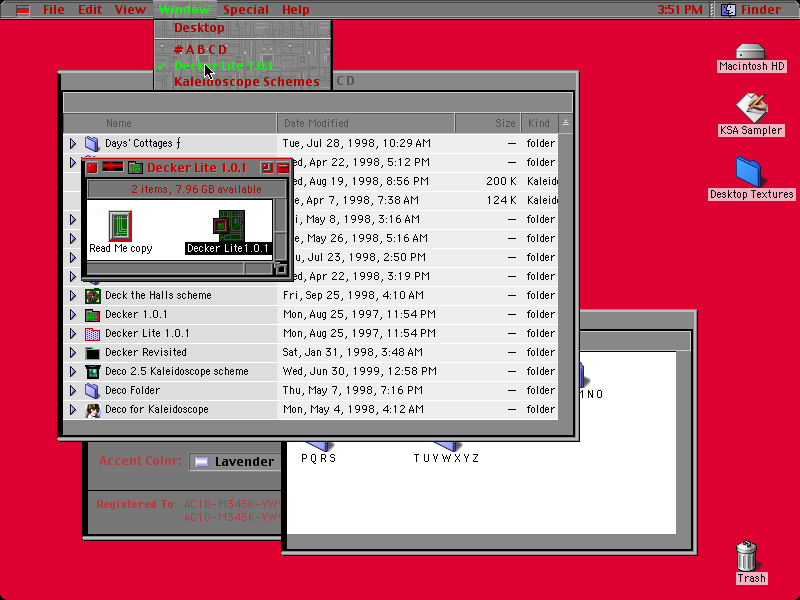
Task: Toggle sort order button beside Kind column
Action: click(x=566, y=123)
